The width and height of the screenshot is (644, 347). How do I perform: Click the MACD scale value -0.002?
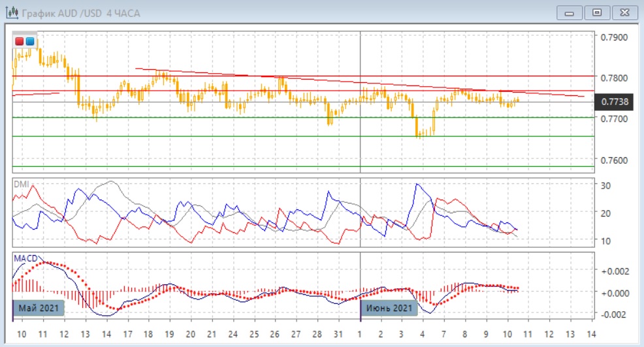(x=614, y=314)
